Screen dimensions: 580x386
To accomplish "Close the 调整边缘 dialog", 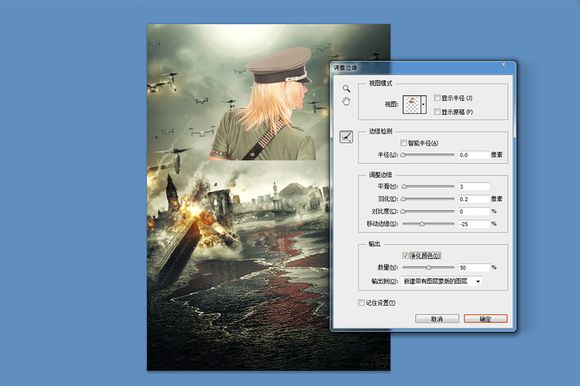I will click(x=503, y=65).
